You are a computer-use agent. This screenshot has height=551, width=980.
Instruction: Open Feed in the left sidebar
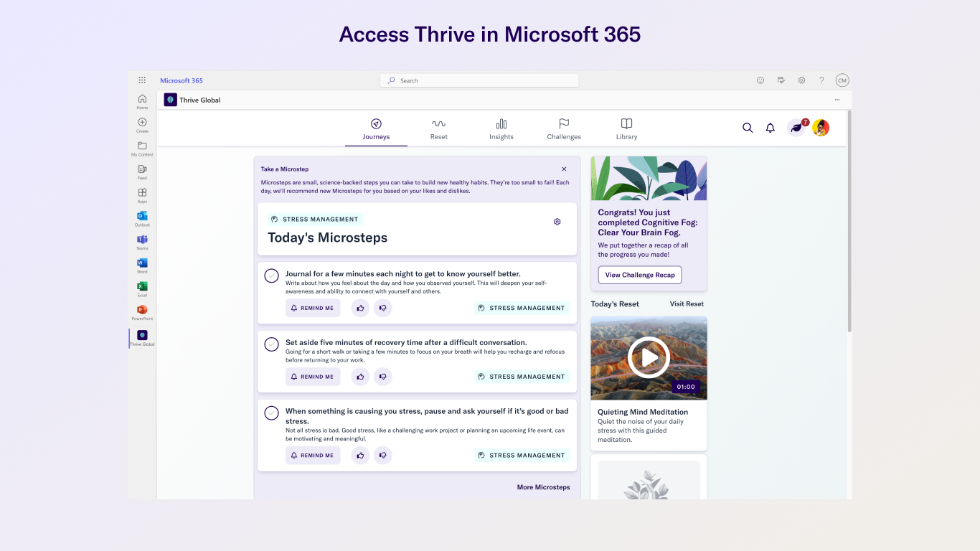[x=142, y=172]
